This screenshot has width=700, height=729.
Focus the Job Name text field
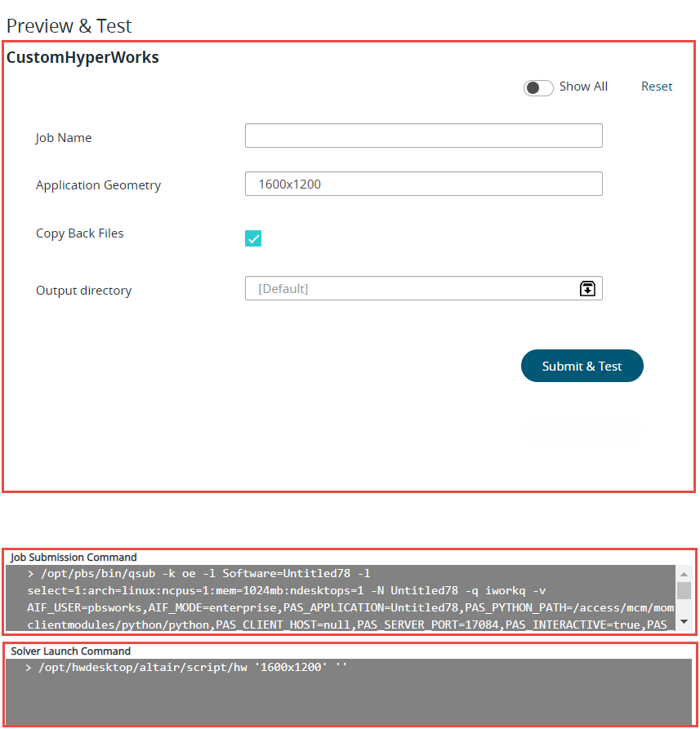point(423,136)
